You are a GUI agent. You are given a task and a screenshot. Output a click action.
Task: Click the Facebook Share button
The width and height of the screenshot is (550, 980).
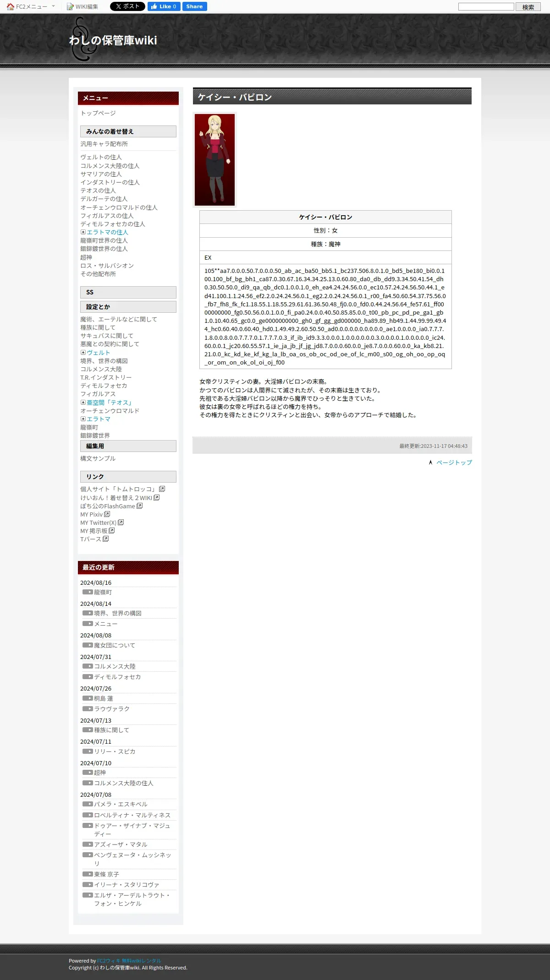194,6
